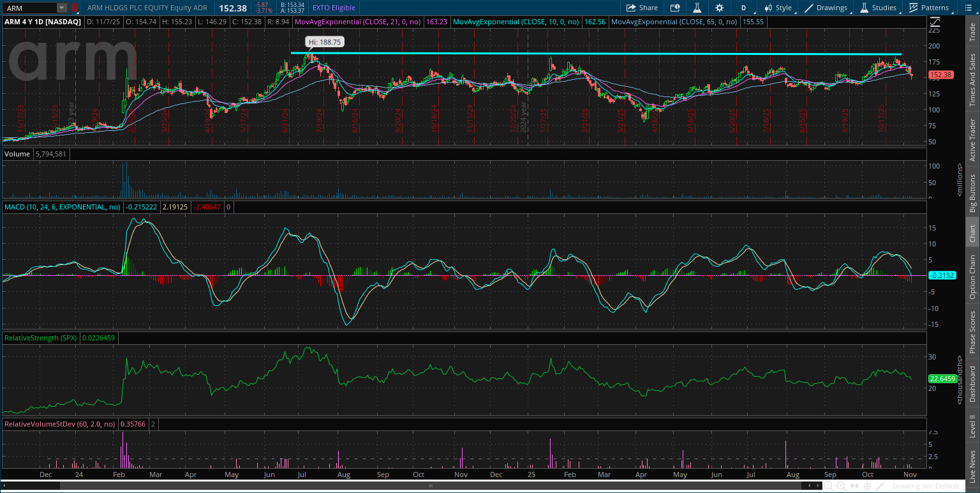Open the Times And Sales side tab

pyautogui.click(x=972, y=80)
